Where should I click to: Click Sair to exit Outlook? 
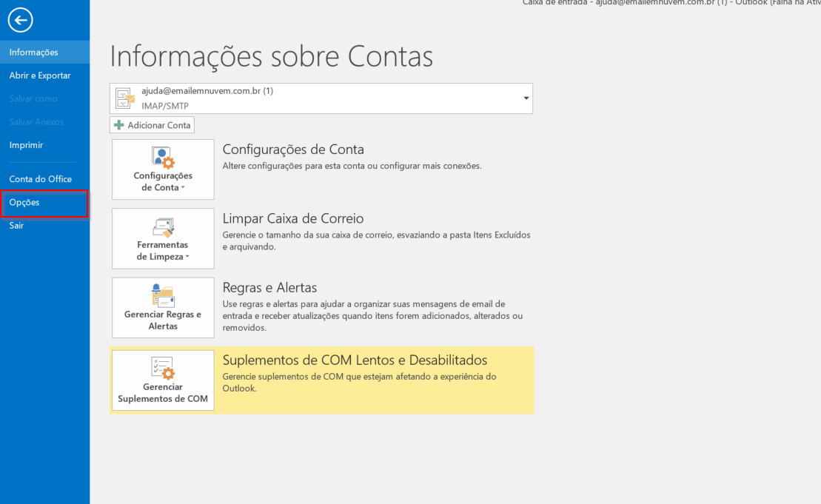(x=16, y=226)
